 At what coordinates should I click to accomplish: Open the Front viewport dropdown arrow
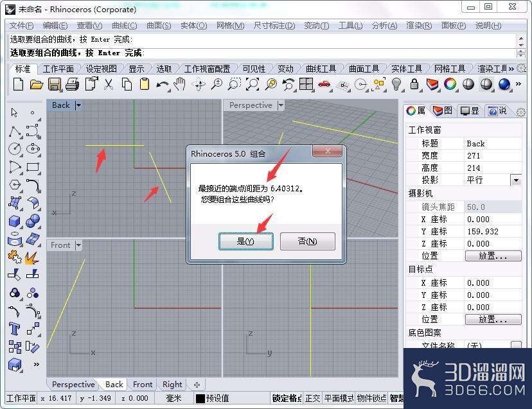(x=78, y=245)
